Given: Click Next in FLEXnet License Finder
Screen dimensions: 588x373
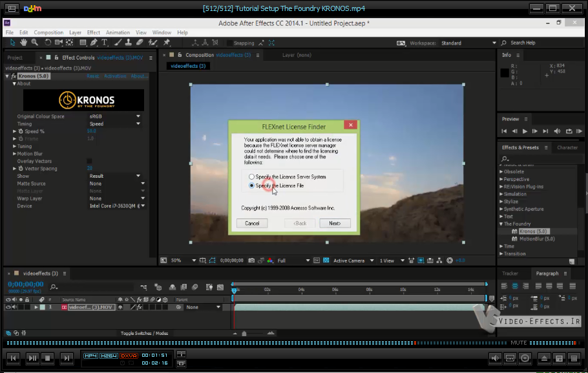Looking at the screenshot, I should click(335, 223).
